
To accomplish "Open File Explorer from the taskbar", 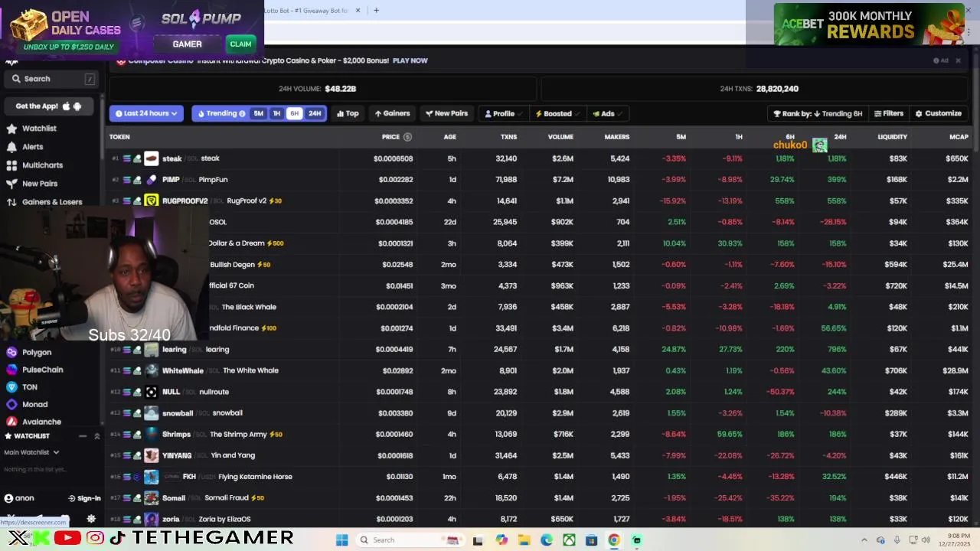I will pyautogui.click(x=524, y=540).
